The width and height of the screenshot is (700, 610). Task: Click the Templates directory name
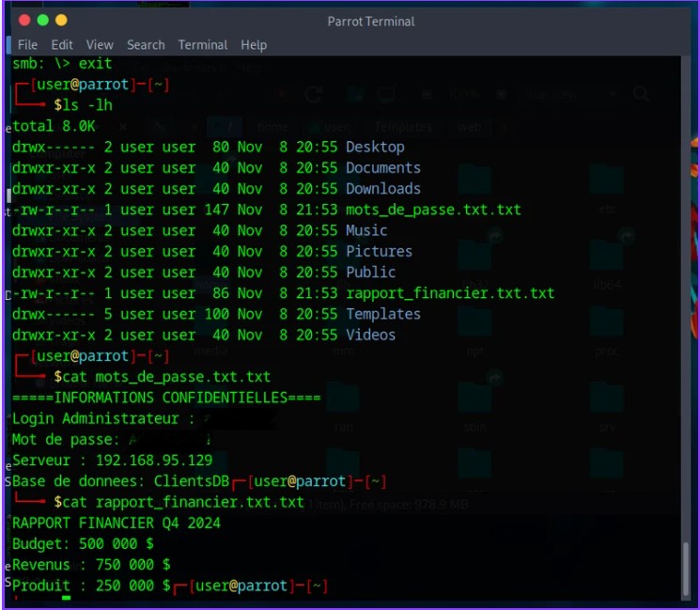tap(383, 314)
